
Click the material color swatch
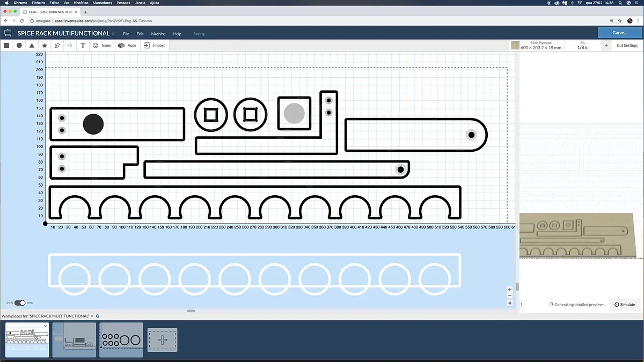[x=515, y=46]
